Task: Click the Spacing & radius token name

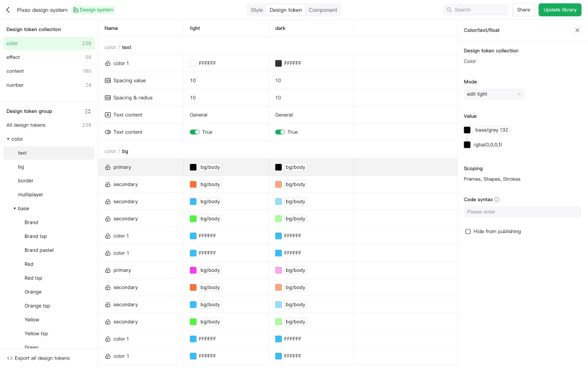Action: tap(133, 98)
